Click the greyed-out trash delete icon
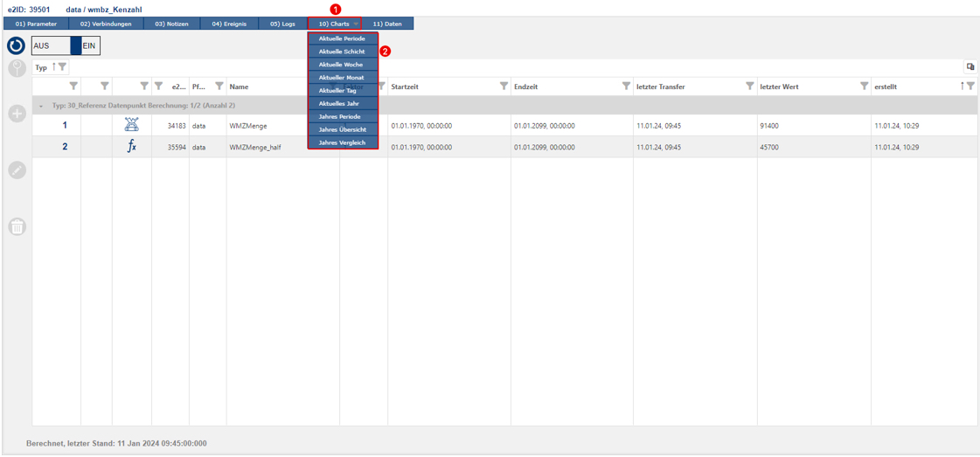The image size is (980, 457). (x=17, y=226)
